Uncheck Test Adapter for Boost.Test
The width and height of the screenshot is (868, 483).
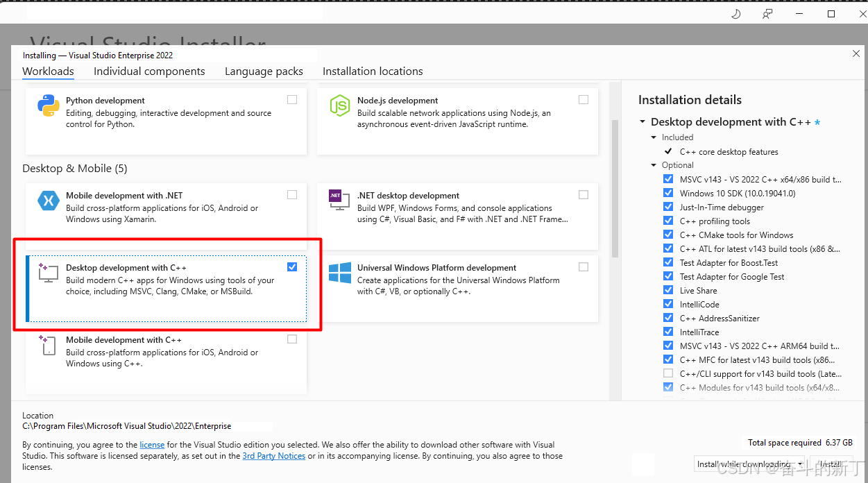(x=668, y=262)
